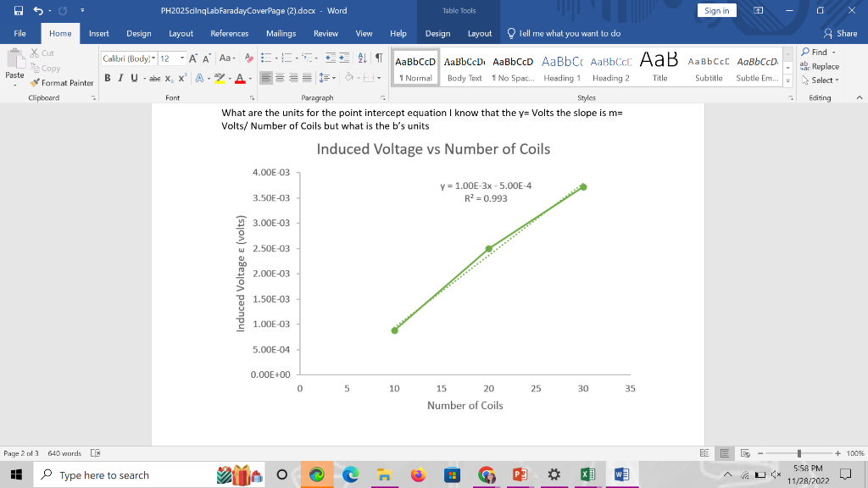Open the bulleted list icon
The width and height of the screenshot is (868, 488).
pyautogui.click(x=264, y=58)
